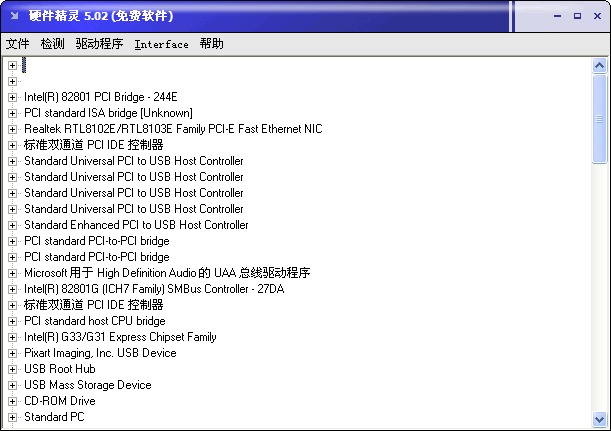Select Intel G33/G31 Express Chipset Family
This screenshot has height=431, width=611.
(x=120, y=337)
